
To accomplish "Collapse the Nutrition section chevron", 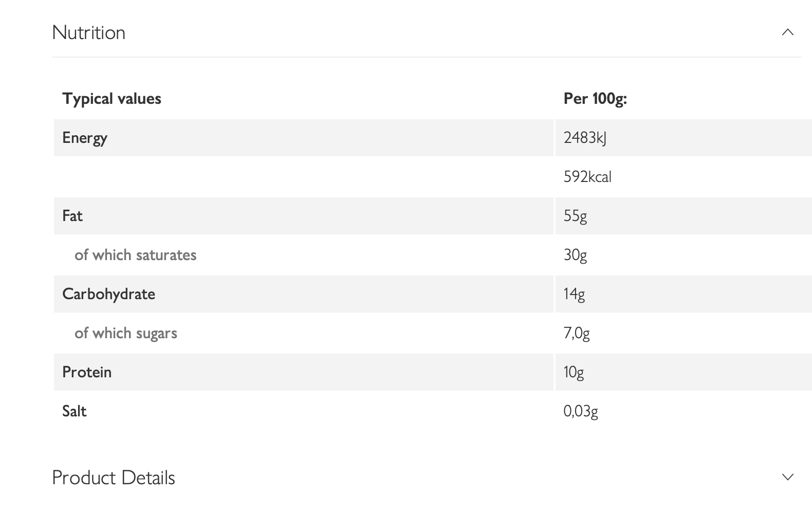I will pyautogui.click(x=787, y=32).
